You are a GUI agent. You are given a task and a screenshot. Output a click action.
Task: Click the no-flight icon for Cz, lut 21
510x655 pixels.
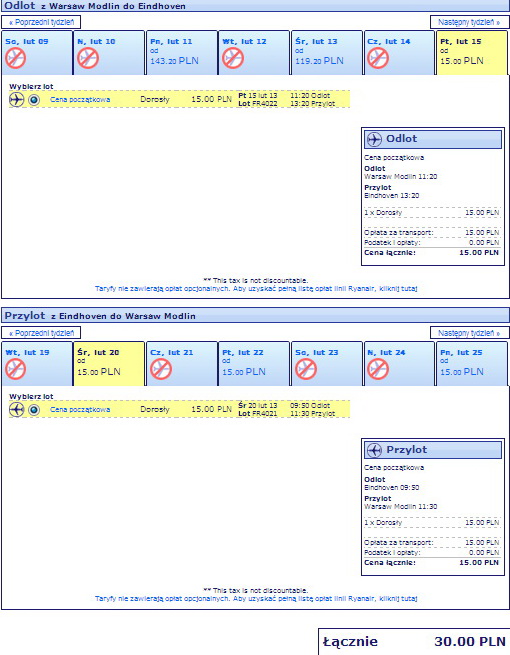[x=161, y=369]
